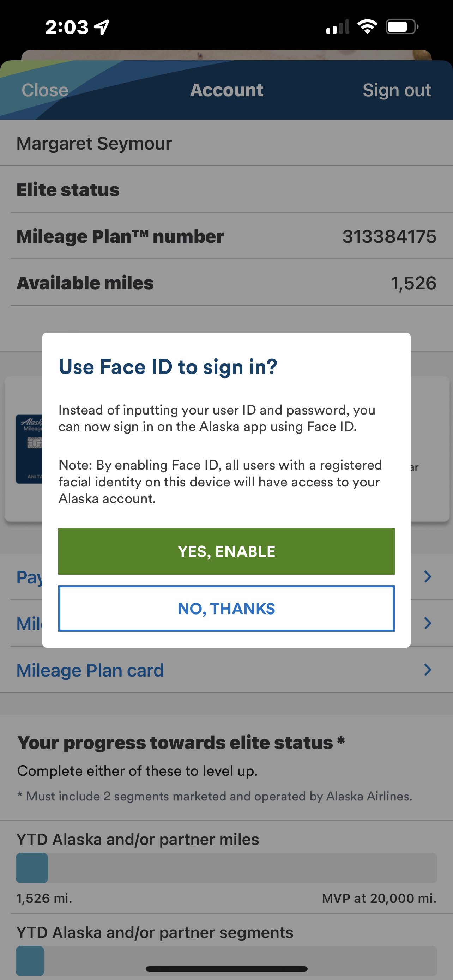453x980 pixels.
Task: Tap the location arrow beside the time
Action: pyautogui.click(x=102, y=27)
